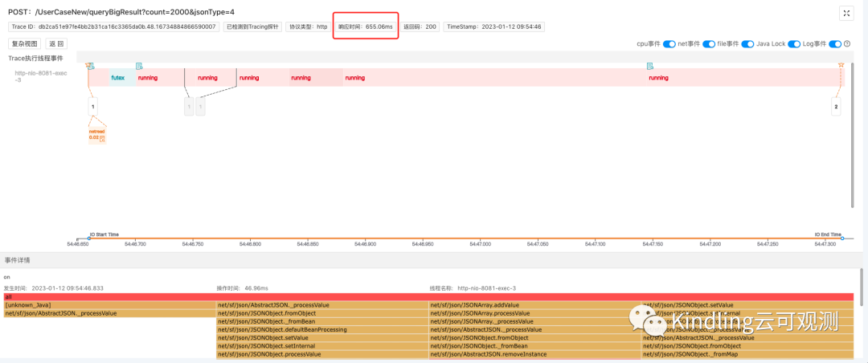Click the 已检测到Tracing探针 tag

(x=253, y=27)
